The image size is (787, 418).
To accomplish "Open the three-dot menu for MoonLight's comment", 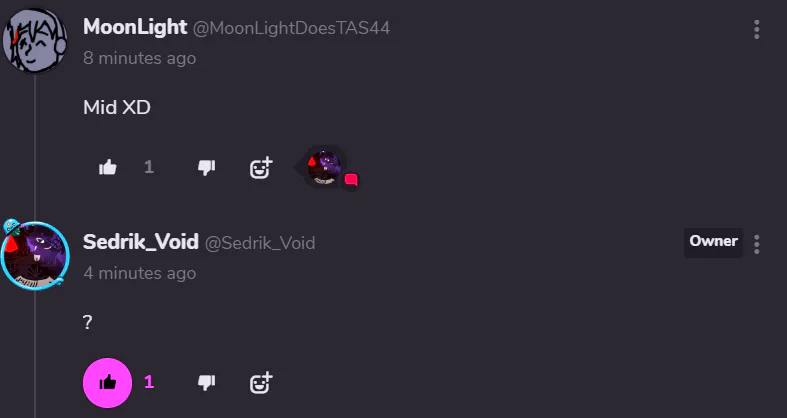I will (756, 30).
